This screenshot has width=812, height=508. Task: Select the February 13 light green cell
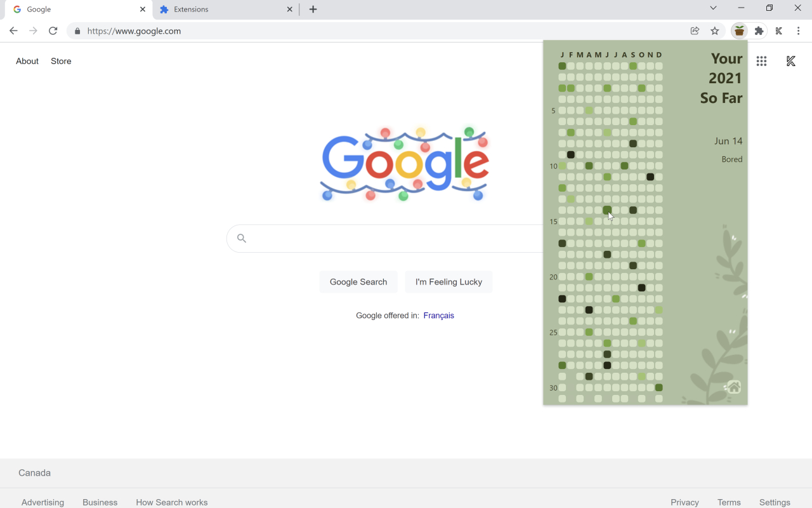pyautogui.click(x=571, y=199)
